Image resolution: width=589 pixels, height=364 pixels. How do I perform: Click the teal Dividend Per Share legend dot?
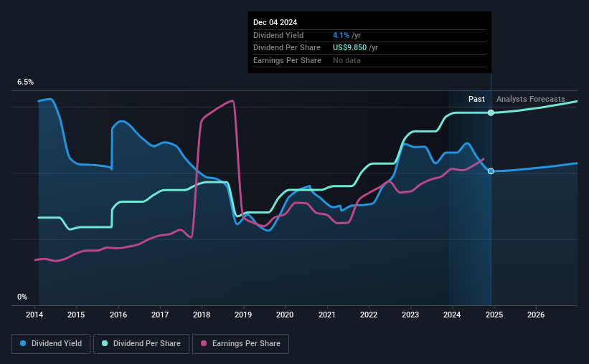(x=105, y=343)
